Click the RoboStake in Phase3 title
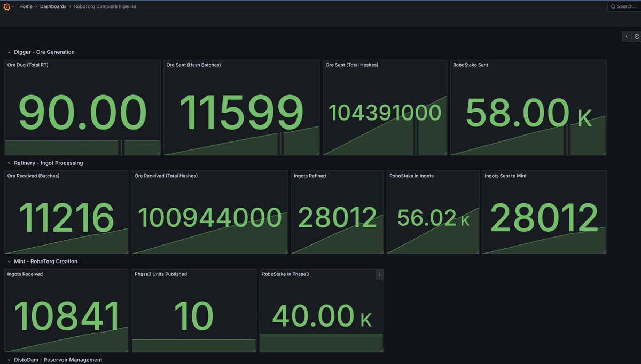The height and width of the screenshot is (364, 641). (285, 274)
